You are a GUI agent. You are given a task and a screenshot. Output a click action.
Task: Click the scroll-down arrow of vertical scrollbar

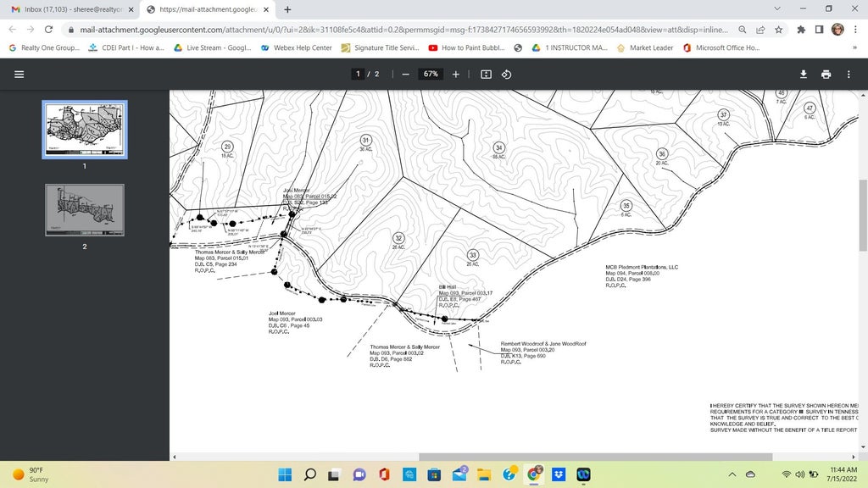point(862,447)
